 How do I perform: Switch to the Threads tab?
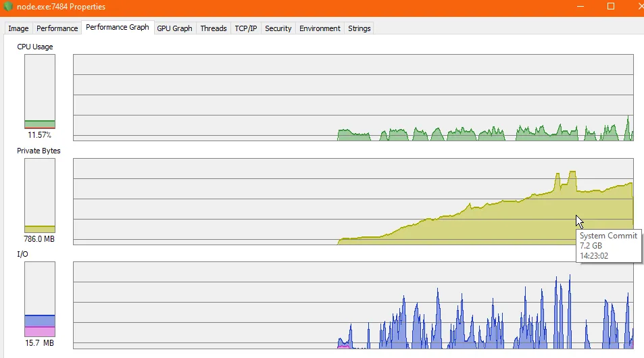coord(214,28)
